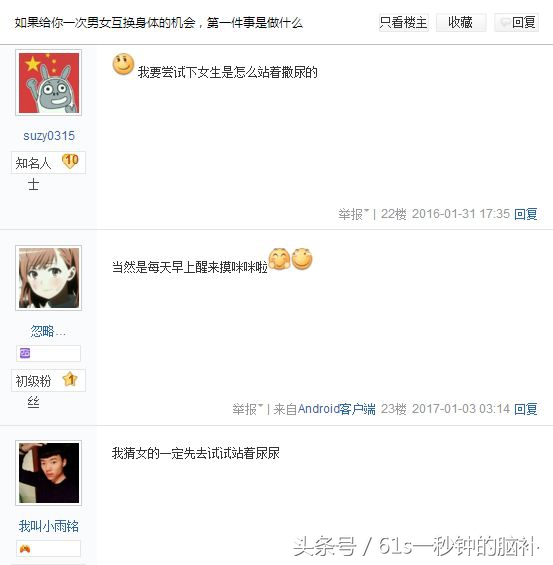Click suzy0315's rabbit flag avatar
The height and width of the screenshot is (565, 553).
pos(49,83)
